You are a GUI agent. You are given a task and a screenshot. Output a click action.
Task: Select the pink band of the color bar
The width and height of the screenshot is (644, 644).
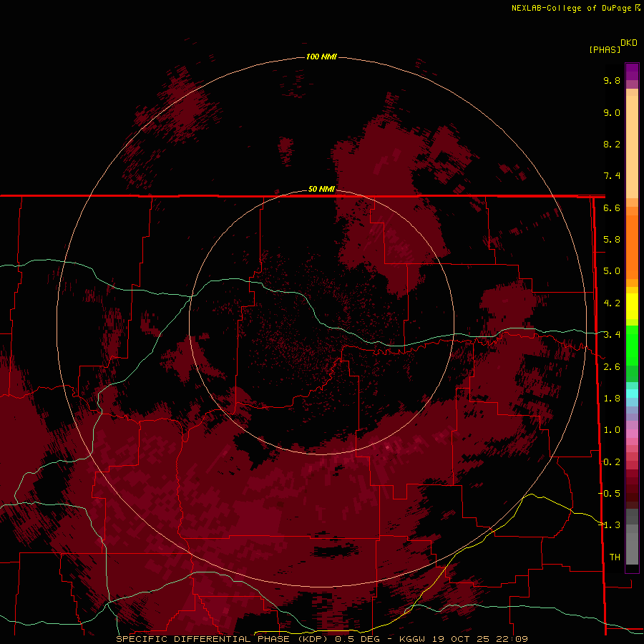632,434
